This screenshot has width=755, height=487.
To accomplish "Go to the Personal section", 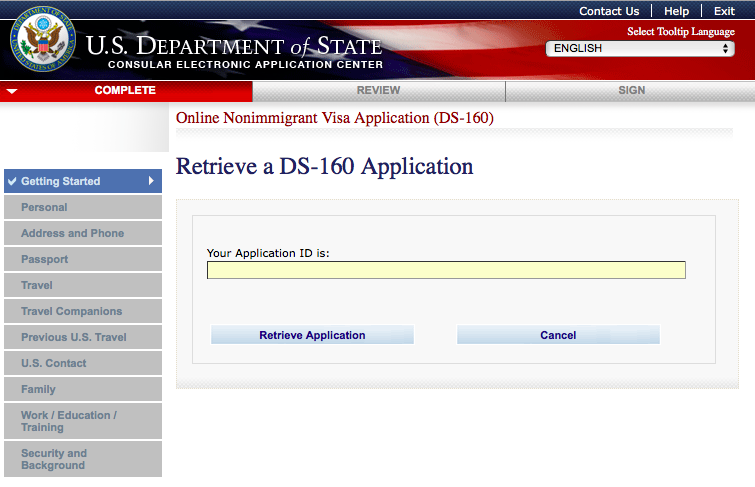I will [44, 207].
